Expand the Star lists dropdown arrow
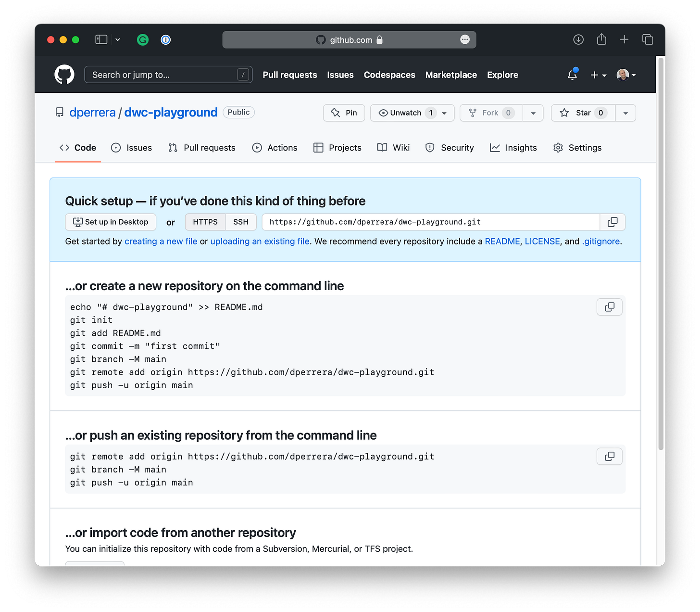 (x=625, y=113)
